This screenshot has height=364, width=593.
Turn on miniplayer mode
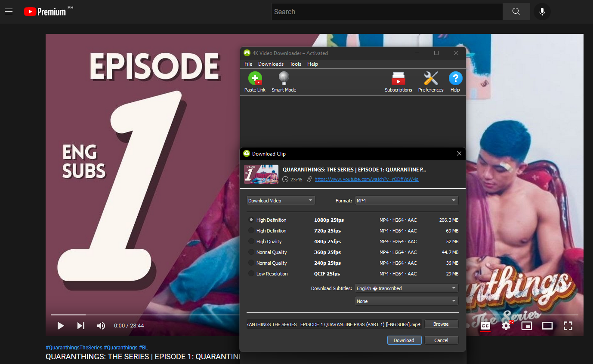526,326
